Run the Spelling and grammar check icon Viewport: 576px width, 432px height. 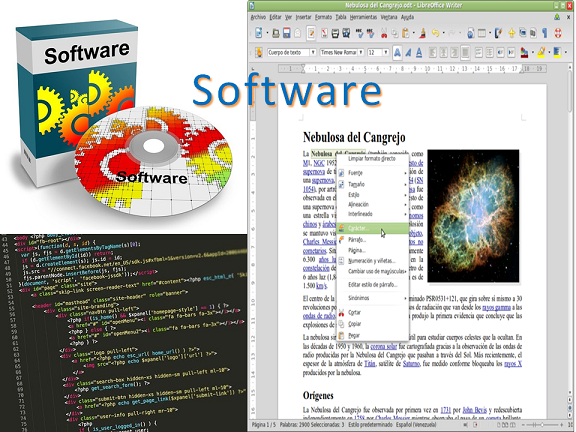point(359,33)
